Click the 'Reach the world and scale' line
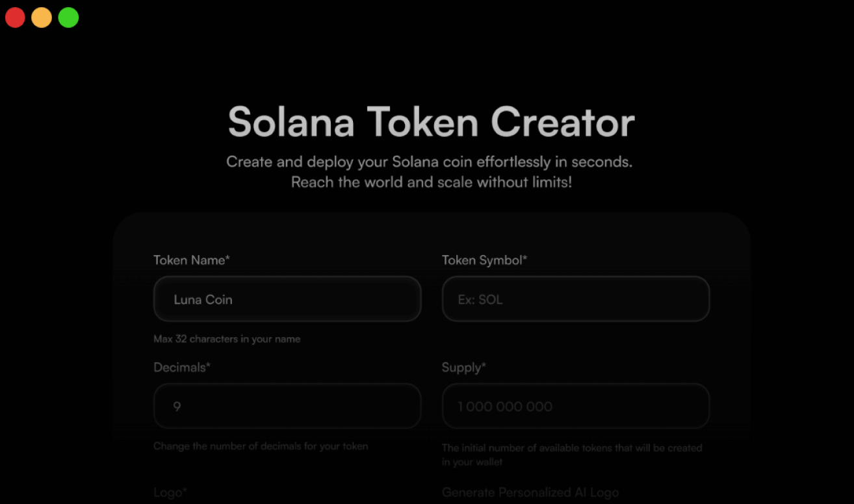 tap(431, 182)
